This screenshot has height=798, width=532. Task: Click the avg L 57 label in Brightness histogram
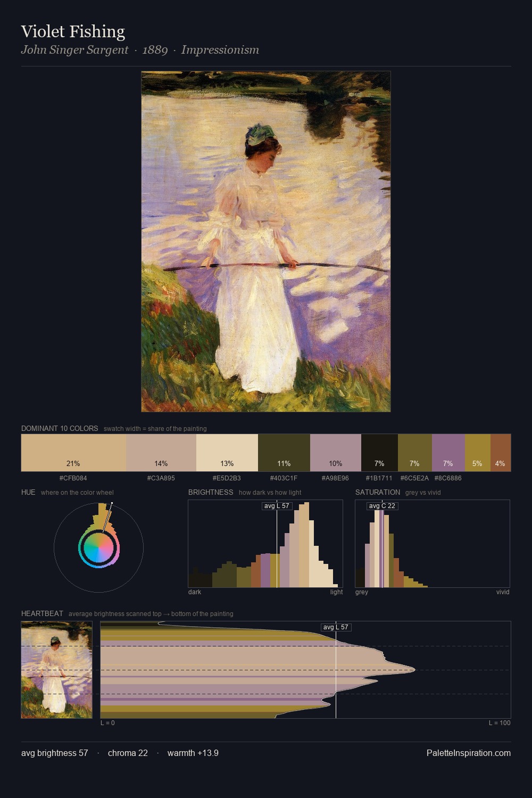coord(277,506)
